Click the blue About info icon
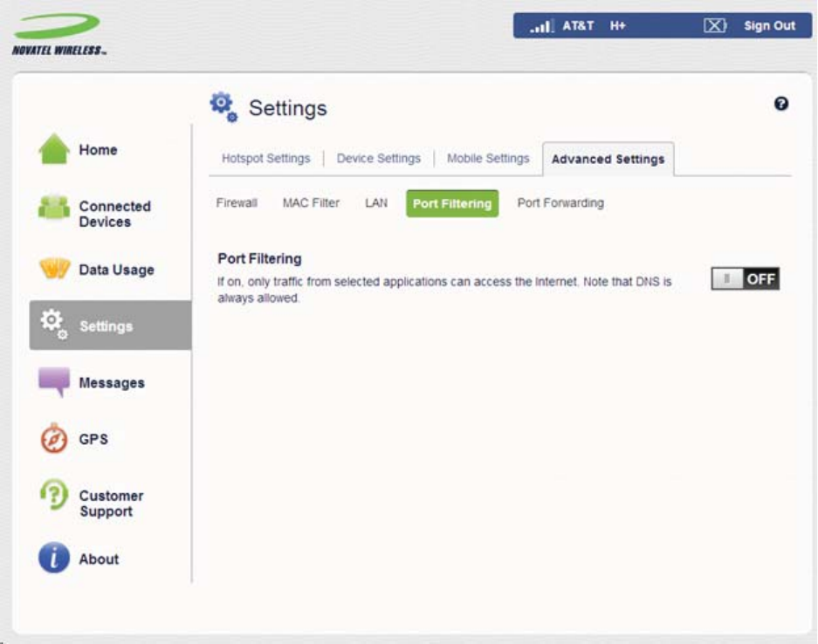The height and width of the screenshot is (644, 818). point(54,558)
